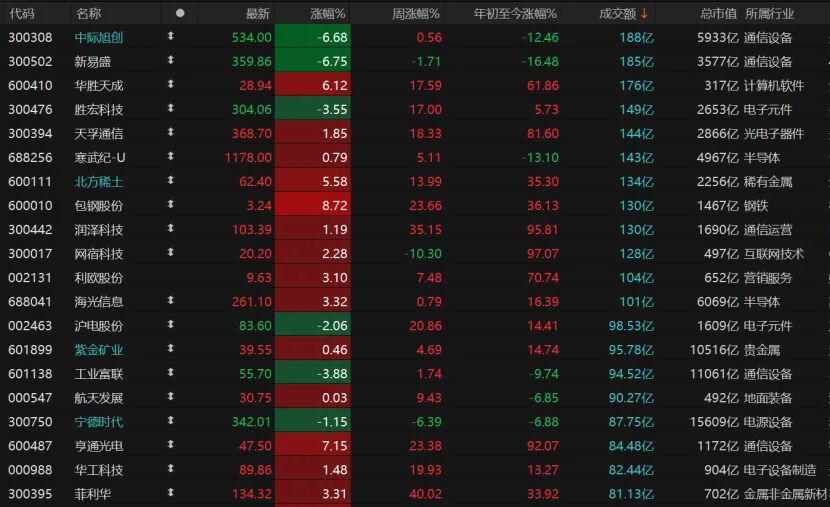Screen dimensions: 830x507
Task: Click the arrow icon in 工业富联 row
Action: pos(170,373)
